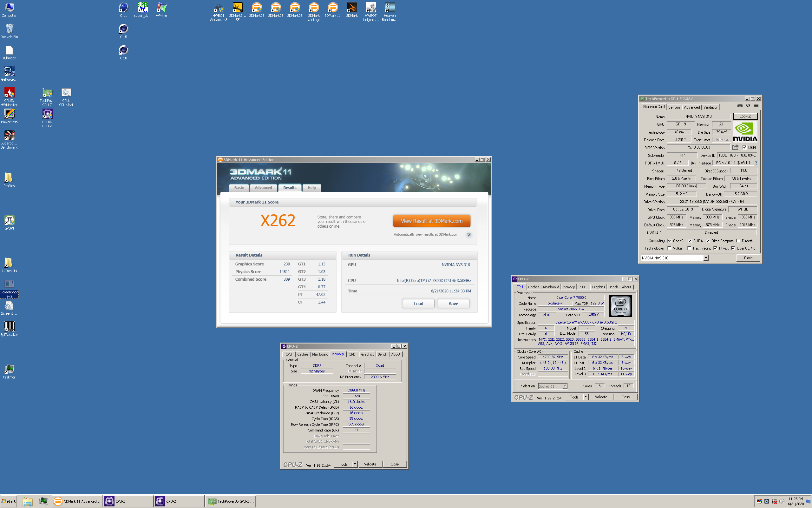Switch to the Basic tab in 3DMark 11

(x=239, y=187)
